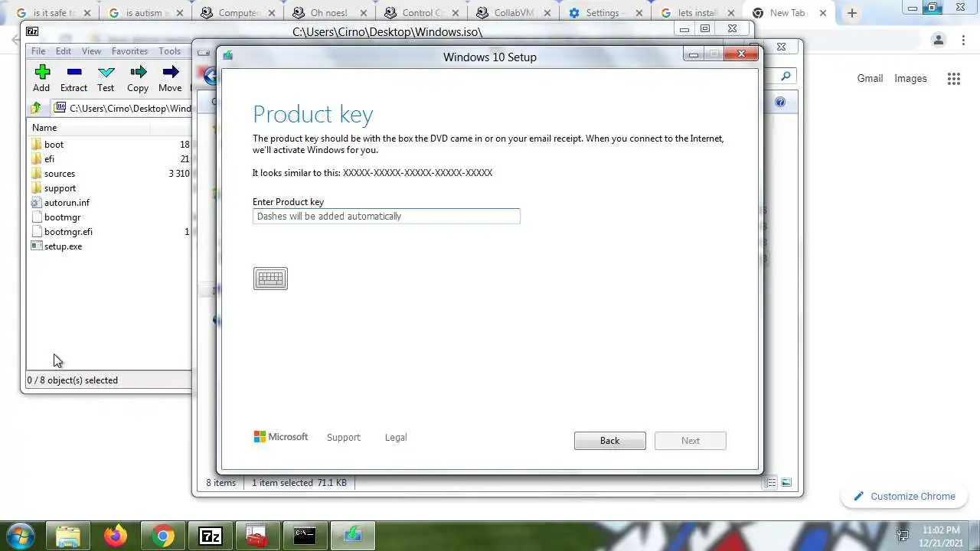Screen dimensions: 980x551
Task: Open the Gmail link
Action: click(870, 78)
